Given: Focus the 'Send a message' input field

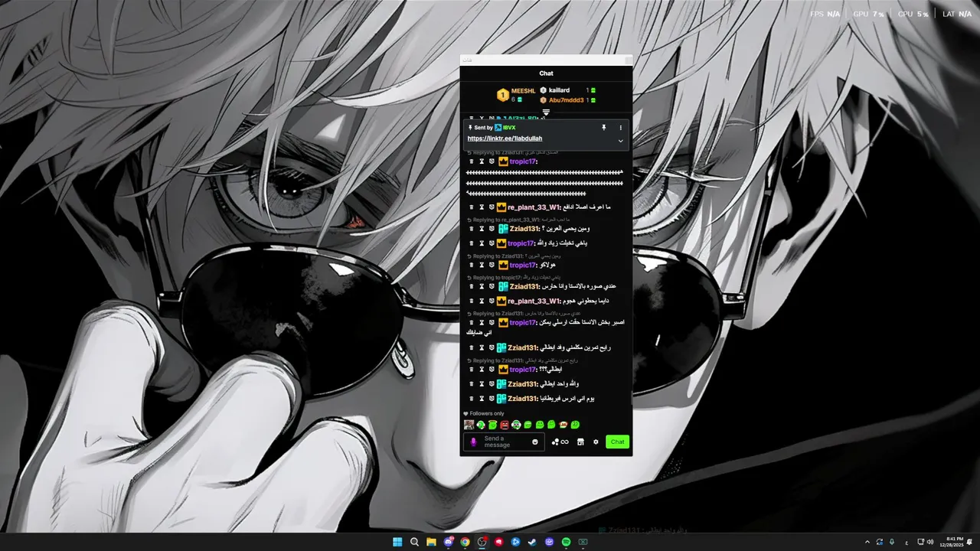Looking at the screenshot, I should pos(505,442).
